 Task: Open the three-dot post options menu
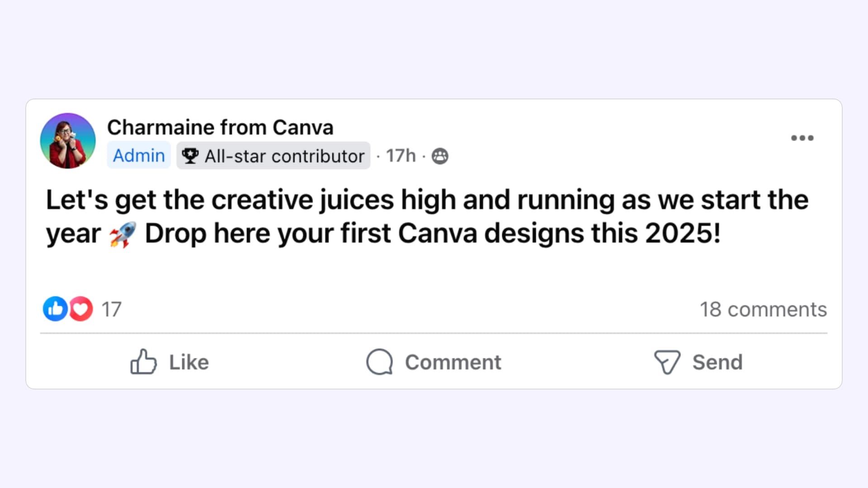[x=802, y=138]
